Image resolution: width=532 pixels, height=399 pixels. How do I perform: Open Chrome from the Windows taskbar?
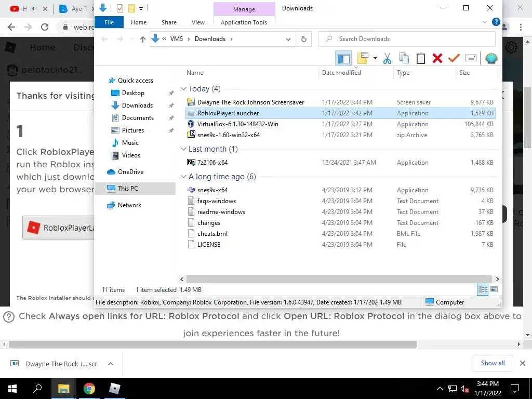(89, 389)
